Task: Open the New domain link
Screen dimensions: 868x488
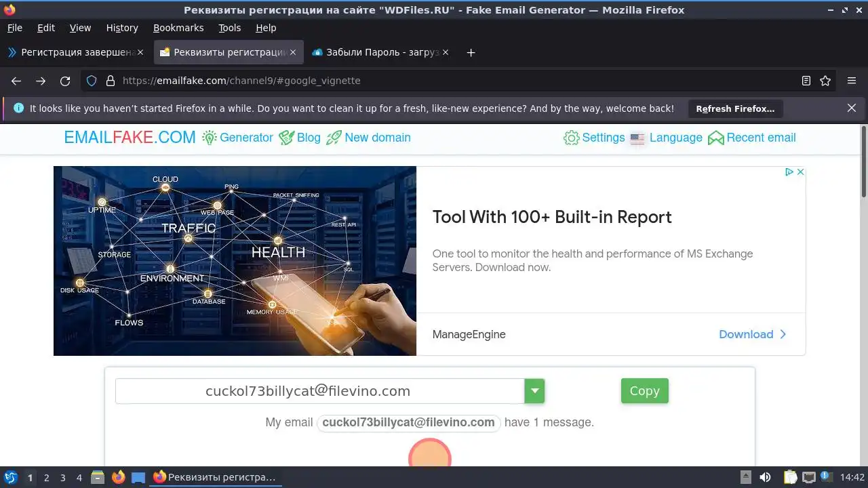Action: click(x=378, y=138)
